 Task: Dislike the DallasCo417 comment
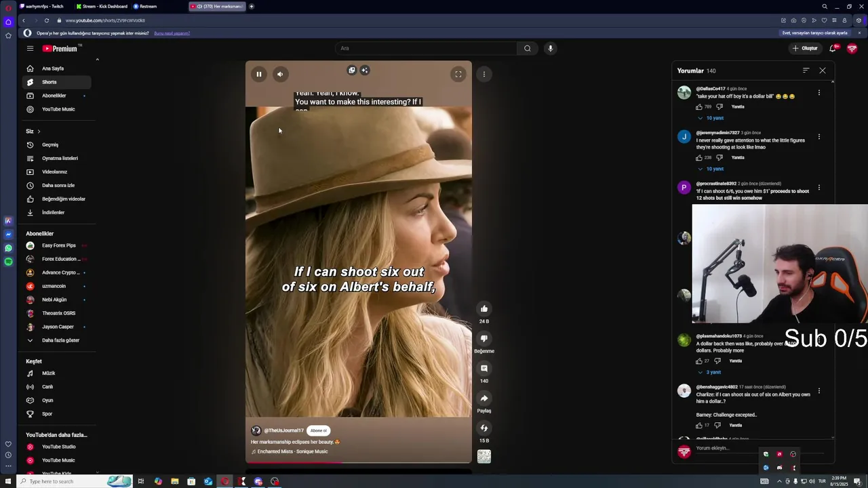719,106
